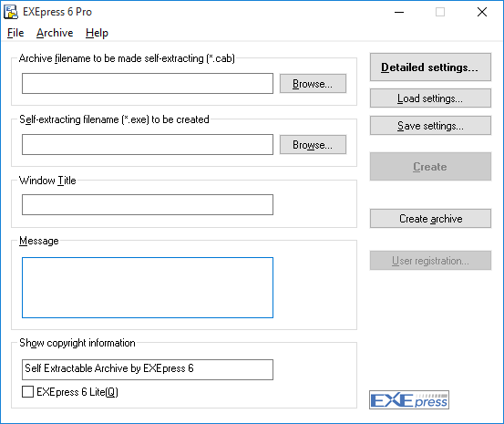The height and width of the screenshot is (424, 504).
Task: Open Detailed settings dialog
Action: click(x=430, y=67)
